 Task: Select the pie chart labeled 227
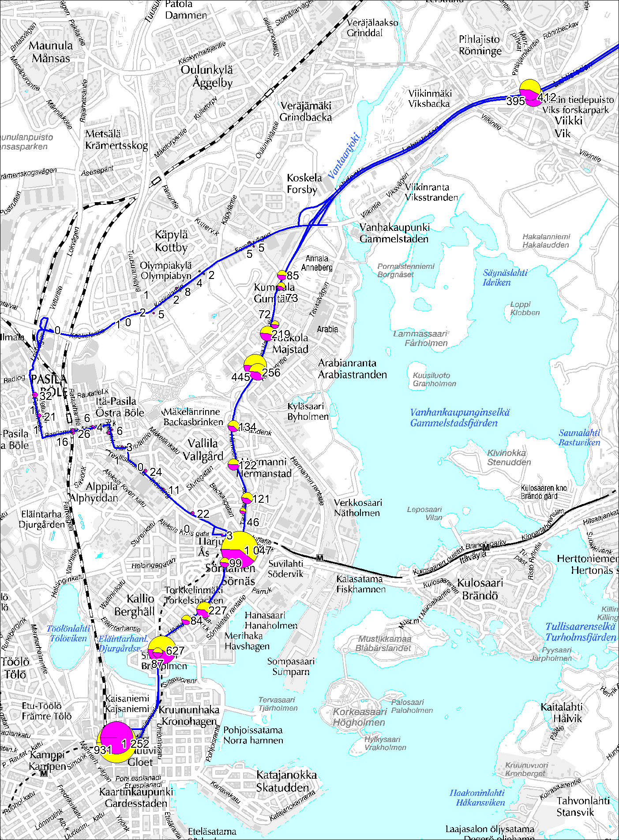point(203,610)
